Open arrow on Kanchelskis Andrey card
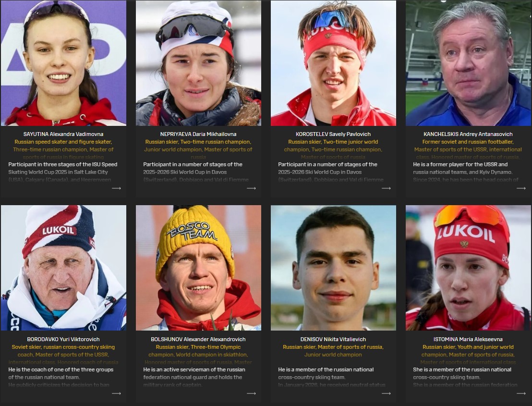 click(x=521, y=188)
